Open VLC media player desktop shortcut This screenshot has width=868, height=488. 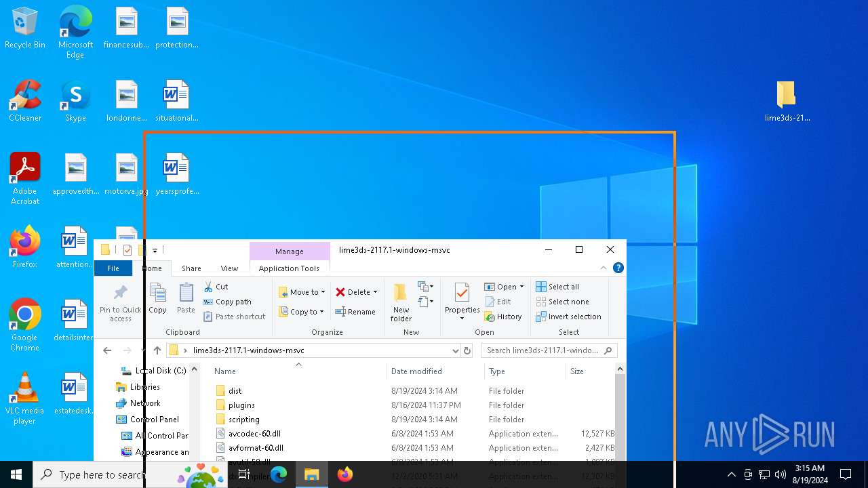point(25,399)
